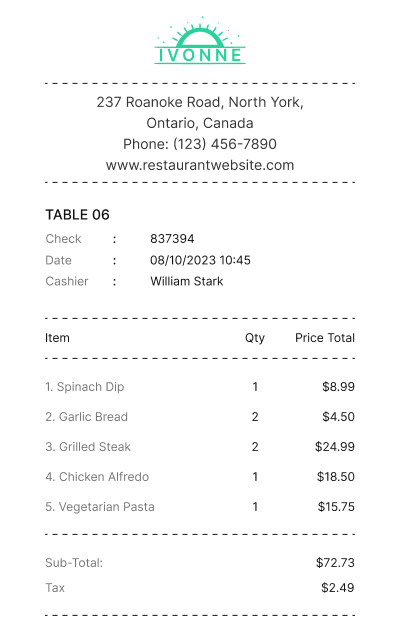Click the Price Total column header
Screen dimensions: 400x617
[x=325, y=338]
